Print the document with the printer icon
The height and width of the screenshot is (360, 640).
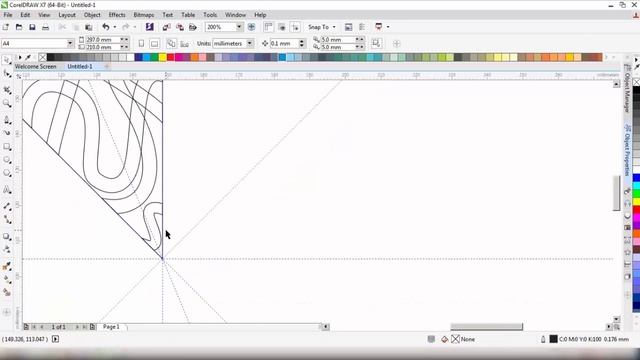46,27
